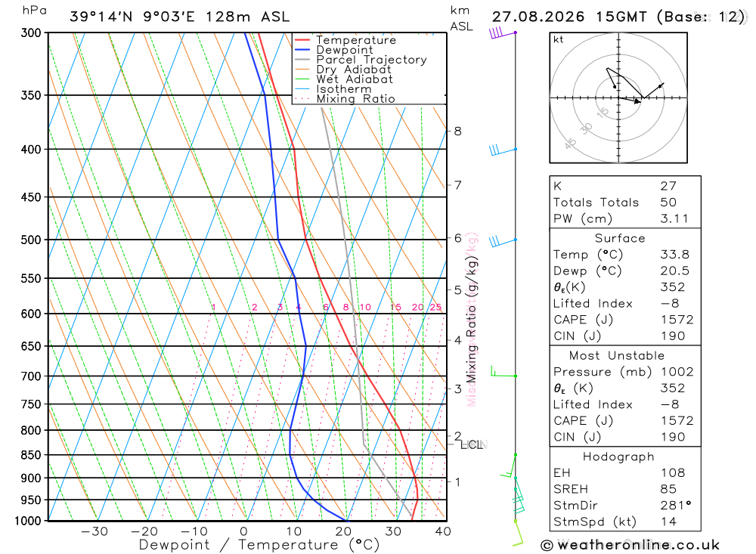This screenshot has width=756, height=554.
Task: Click the LCL marker label
Action: [472, 444]
